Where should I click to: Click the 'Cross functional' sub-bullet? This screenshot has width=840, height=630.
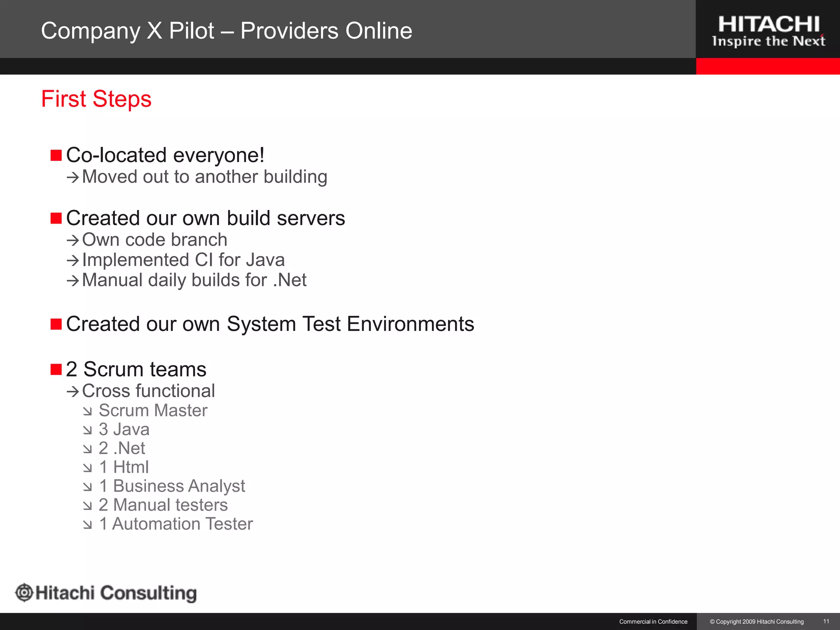tap(148, 391)
